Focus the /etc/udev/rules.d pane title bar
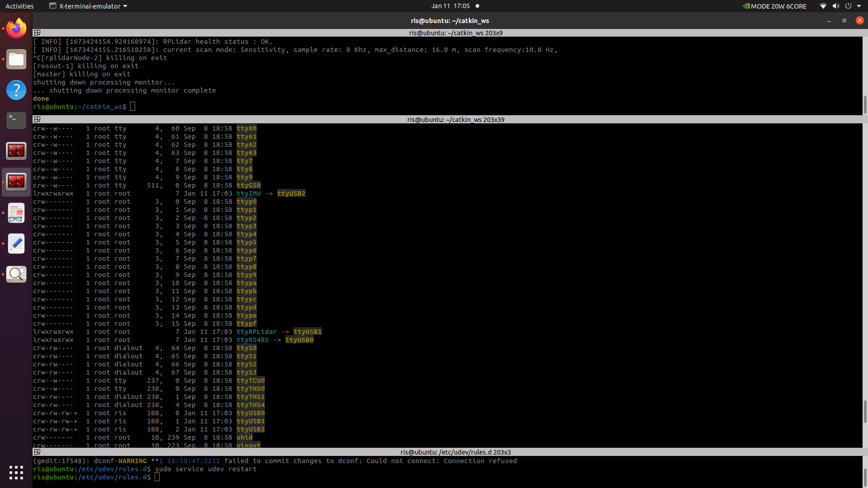Image resolution: width=868 pixels, height=488 pixels. pos(455,452)
